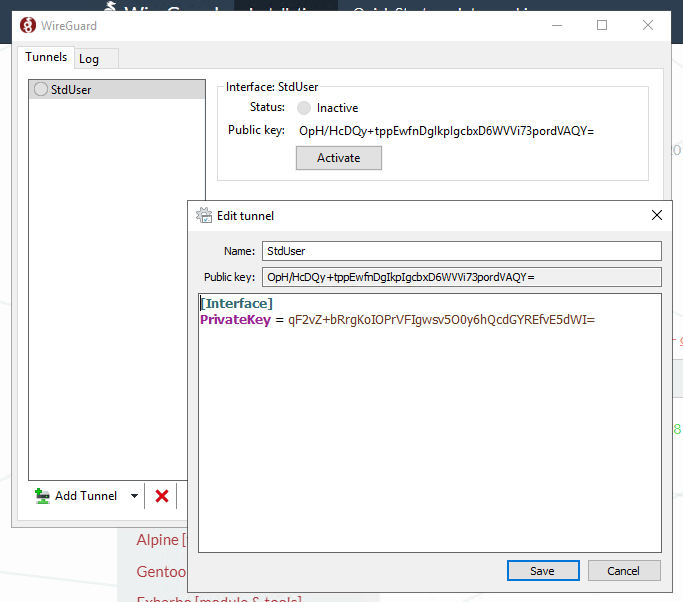The height and width of the screenshot is (602, 683).
Task: Click the Public key field in Edit tunnel
Action: 460,277
